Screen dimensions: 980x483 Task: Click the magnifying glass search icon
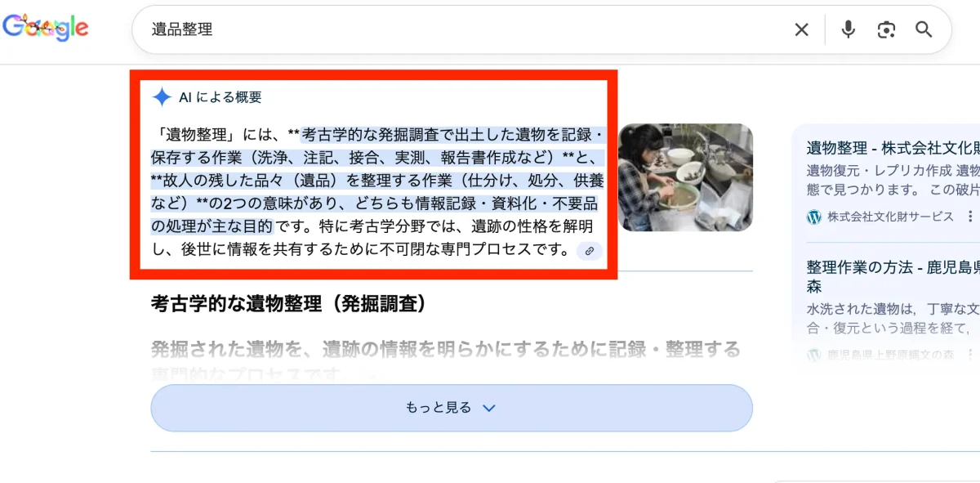pyautogui.click(x=924, y=30)
